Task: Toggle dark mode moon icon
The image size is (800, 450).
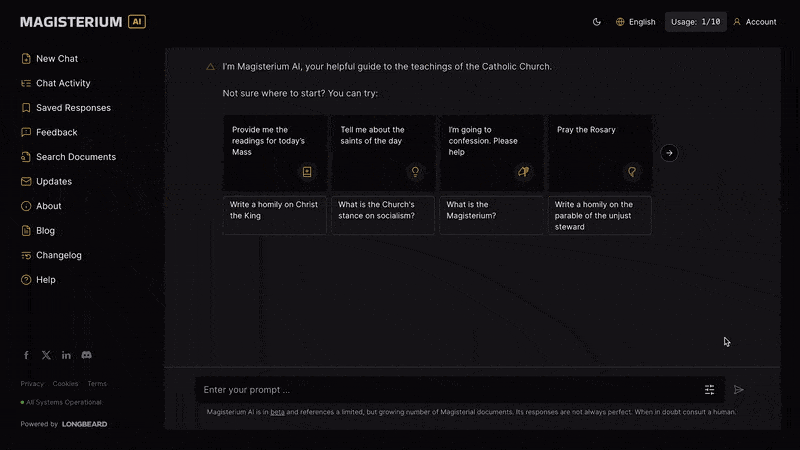Action: click(x=597, y=21)
